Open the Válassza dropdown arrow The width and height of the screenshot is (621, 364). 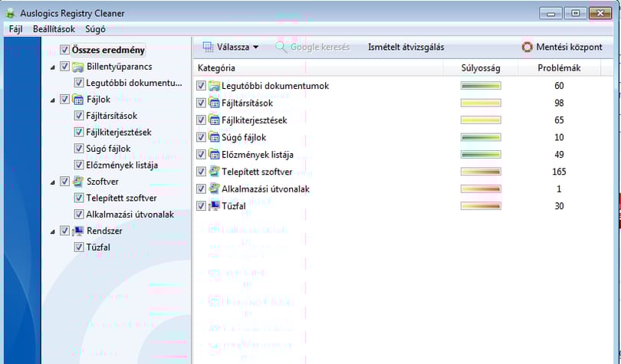(x=256, y=47)
